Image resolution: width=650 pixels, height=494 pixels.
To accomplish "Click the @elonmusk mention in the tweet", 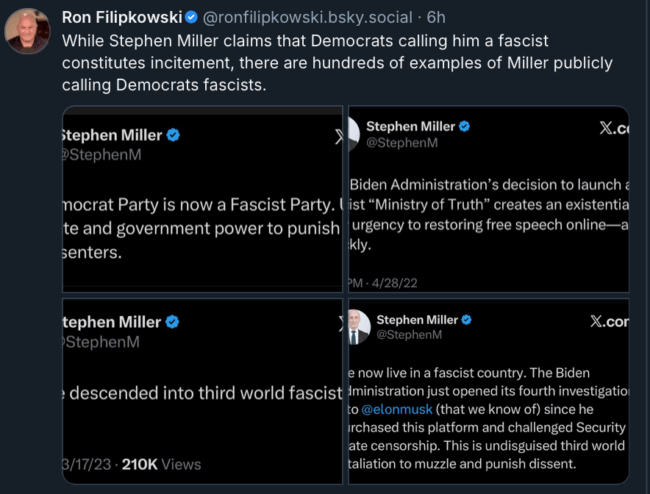I will pyautogui.click(x=396, y=408).
